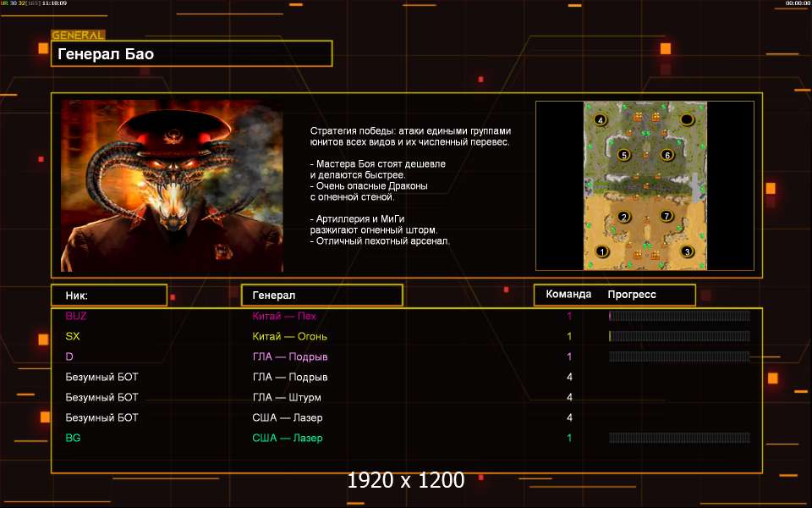Select start position 5 on the minimap
Screen dimensions: 812x508
624,154
